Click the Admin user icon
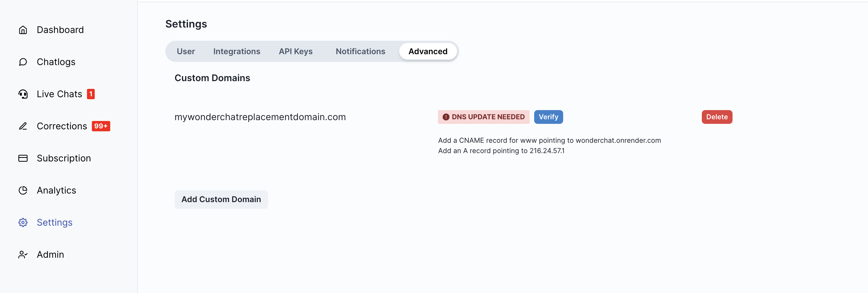 pyautogui.click(x=23, y=255)
